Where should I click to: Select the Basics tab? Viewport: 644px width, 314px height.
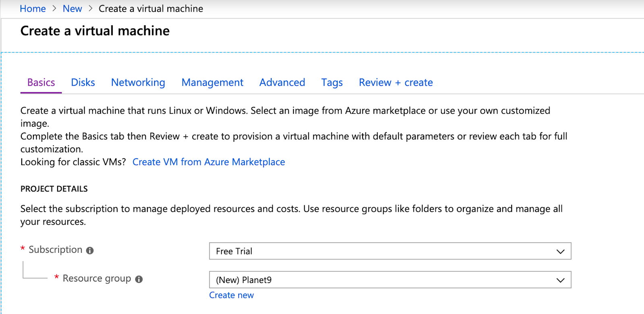click(41, 83)
